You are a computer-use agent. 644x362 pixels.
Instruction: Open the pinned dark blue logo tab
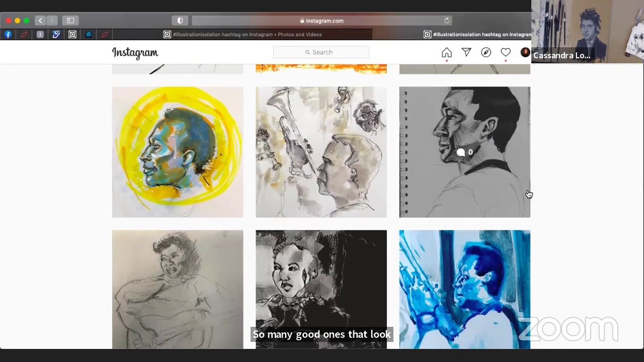(89, 35)
